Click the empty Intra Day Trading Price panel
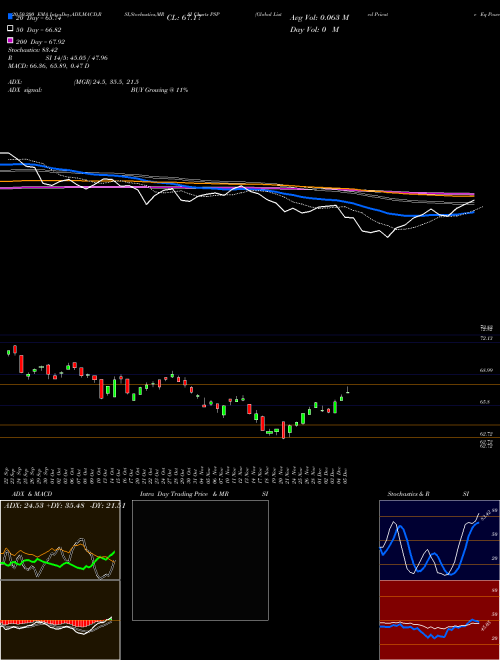This screenshot has width=500, height=660. pos(200,560)
